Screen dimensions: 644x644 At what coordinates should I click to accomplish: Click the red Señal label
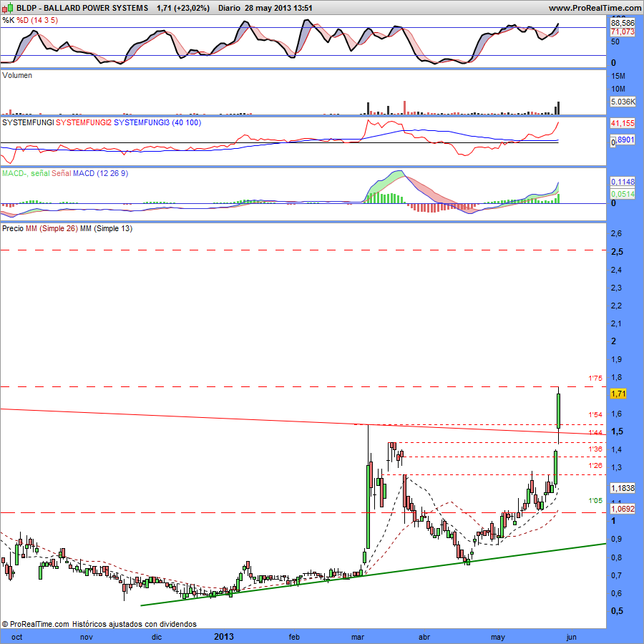click(62, 173)
